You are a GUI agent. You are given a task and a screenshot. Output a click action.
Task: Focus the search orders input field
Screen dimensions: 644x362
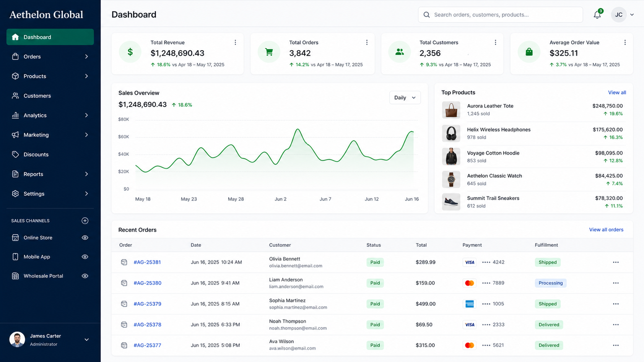500,15
